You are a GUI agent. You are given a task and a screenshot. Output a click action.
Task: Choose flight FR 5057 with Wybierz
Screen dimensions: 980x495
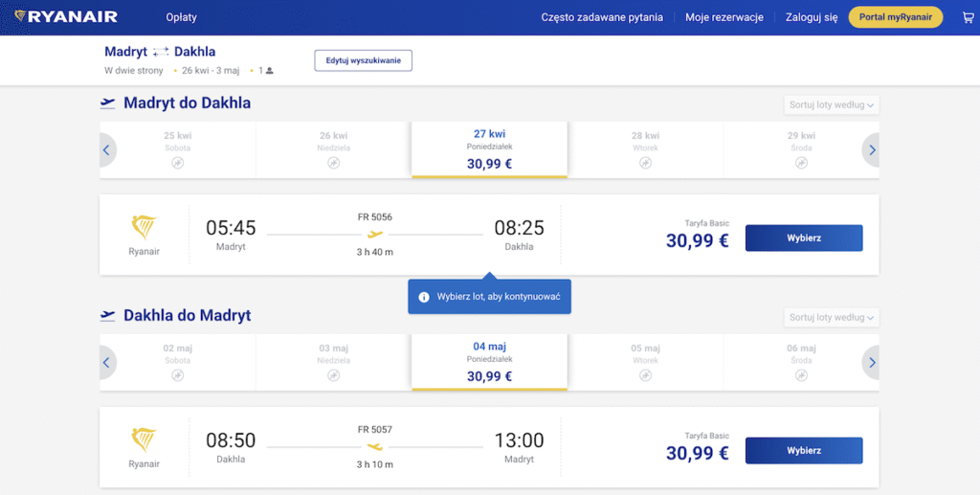pos(803,450)
